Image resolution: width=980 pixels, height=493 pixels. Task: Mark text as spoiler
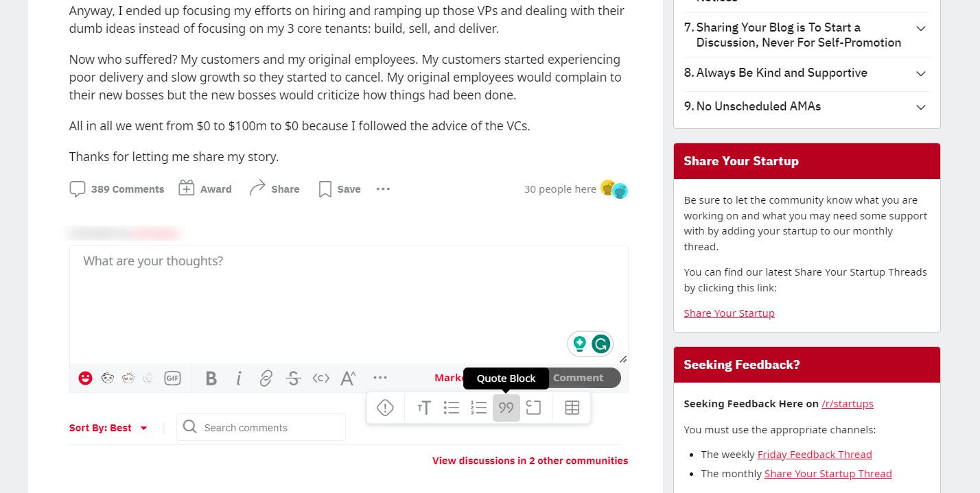click(386, 408)
